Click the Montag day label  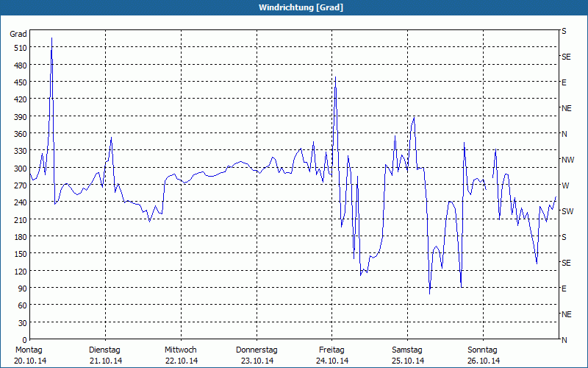pos(29,350)
